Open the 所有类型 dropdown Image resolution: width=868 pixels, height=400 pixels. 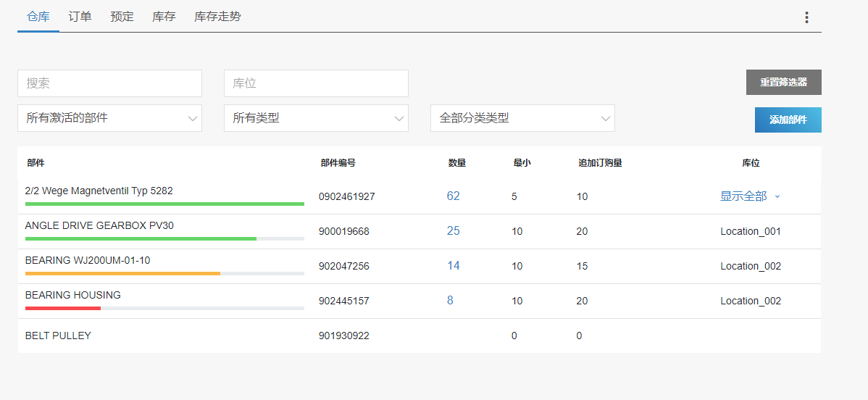tap(316, 118)
